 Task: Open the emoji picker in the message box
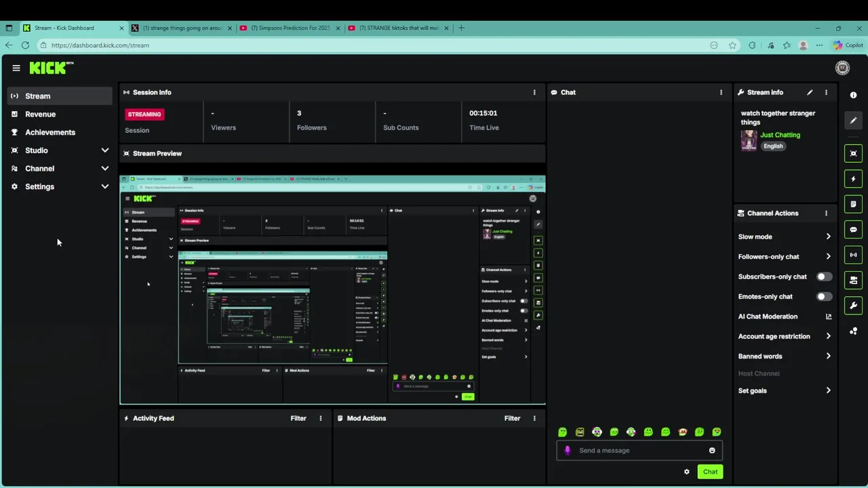click(712, 450)
